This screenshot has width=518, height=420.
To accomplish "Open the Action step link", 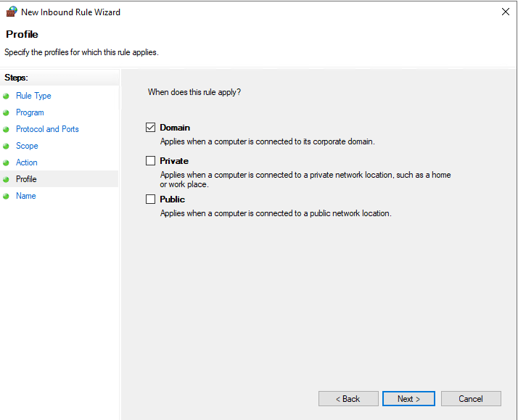I will tap(27, 162).
